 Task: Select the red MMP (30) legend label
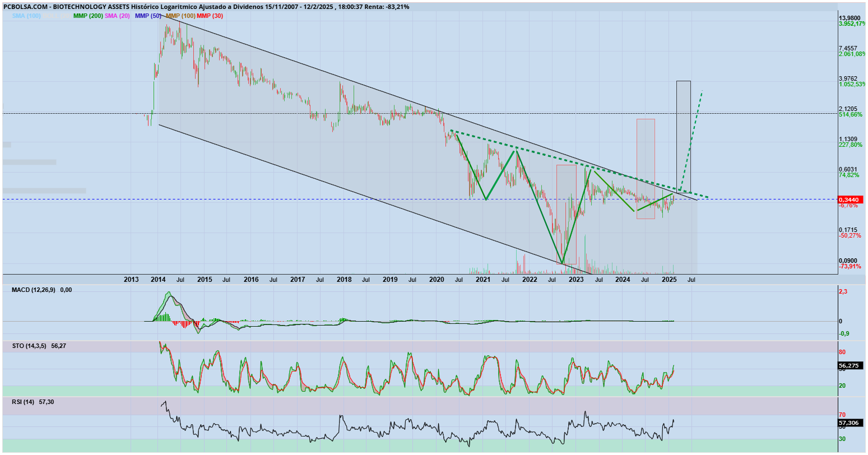click(x=210, y=16)
